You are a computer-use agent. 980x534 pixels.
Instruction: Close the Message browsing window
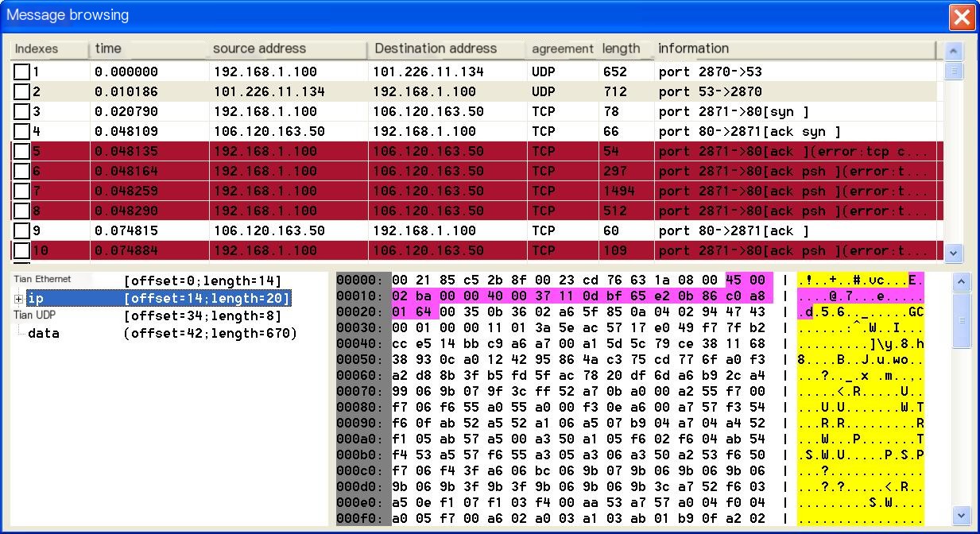point(962,17)
